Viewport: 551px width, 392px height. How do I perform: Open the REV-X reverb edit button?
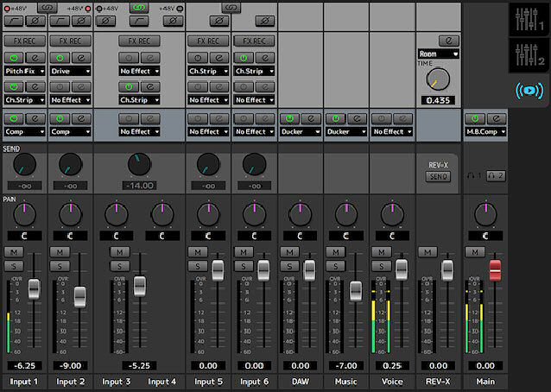pos(448,41)
